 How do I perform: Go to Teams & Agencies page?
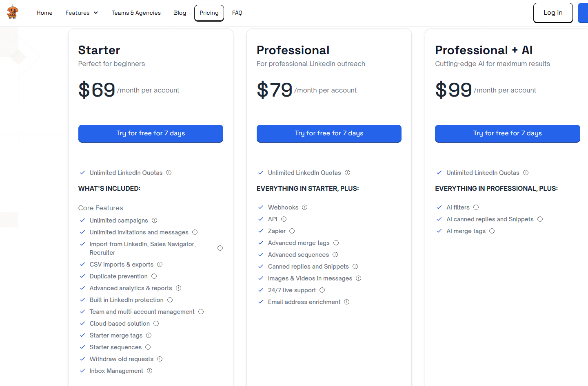[136, 13]
